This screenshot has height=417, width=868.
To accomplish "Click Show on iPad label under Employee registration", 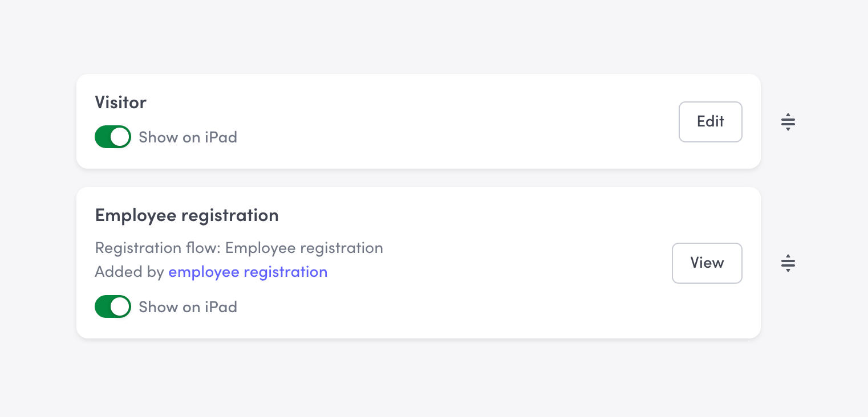I will [x=188, y=307].
